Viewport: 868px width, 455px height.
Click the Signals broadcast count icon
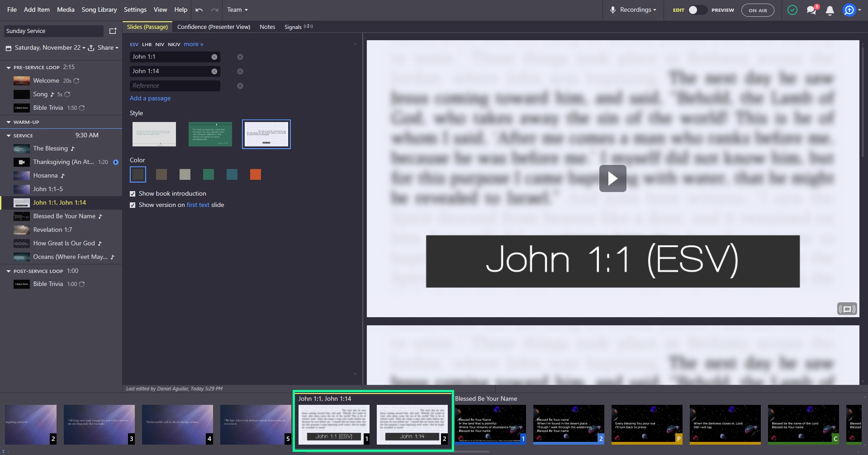tap(308, 26)
